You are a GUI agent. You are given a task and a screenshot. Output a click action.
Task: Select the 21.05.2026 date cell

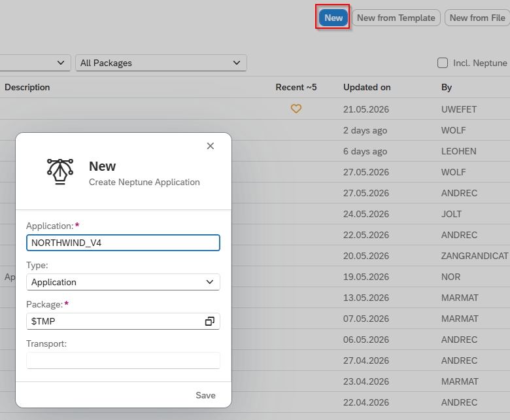tap(366, 109)
